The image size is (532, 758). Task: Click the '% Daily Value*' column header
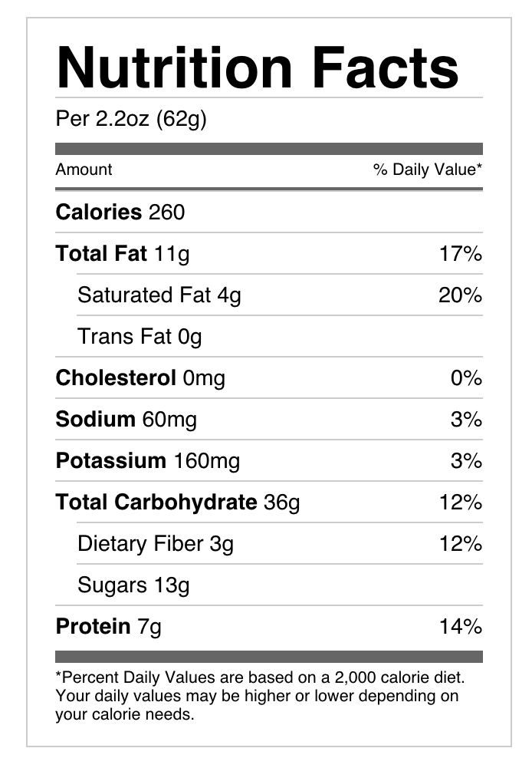(x=428, y=170)
